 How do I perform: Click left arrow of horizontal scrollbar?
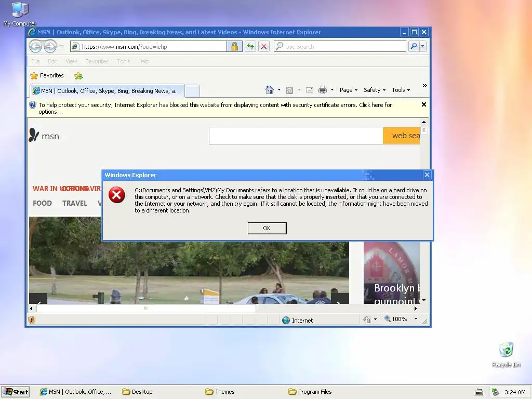coord(31,309)
